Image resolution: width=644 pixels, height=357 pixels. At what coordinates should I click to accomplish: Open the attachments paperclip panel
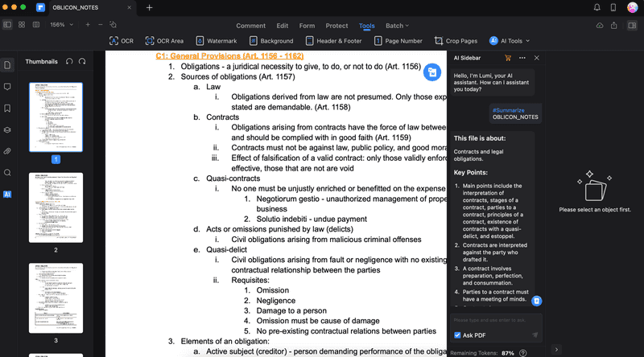click(7, 151)
